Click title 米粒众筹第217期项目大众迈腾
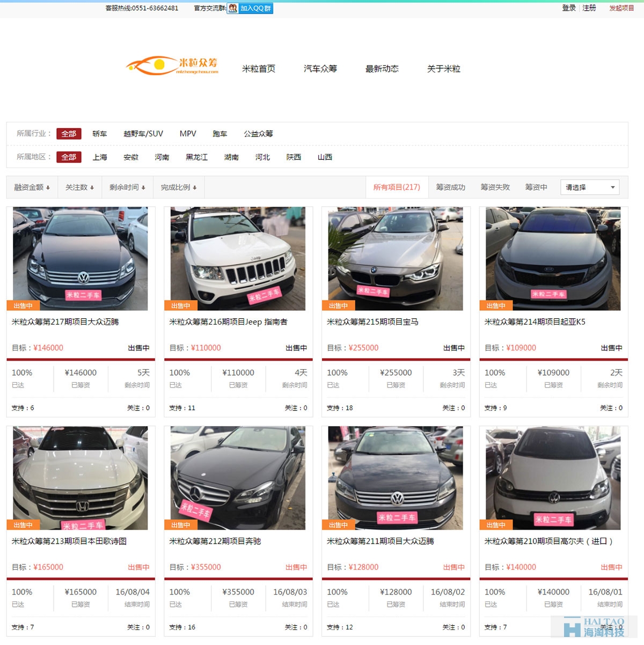The width and height of the screenshot is (644, 645). click(x=65, y=322)
